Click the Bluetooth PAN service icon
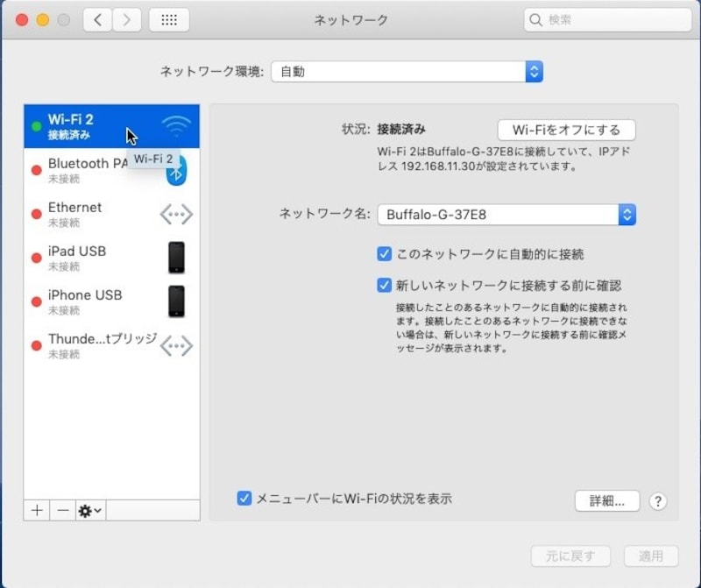Viewport: 701px width, 588px height. pyautogui.click(x=176, y=173)
